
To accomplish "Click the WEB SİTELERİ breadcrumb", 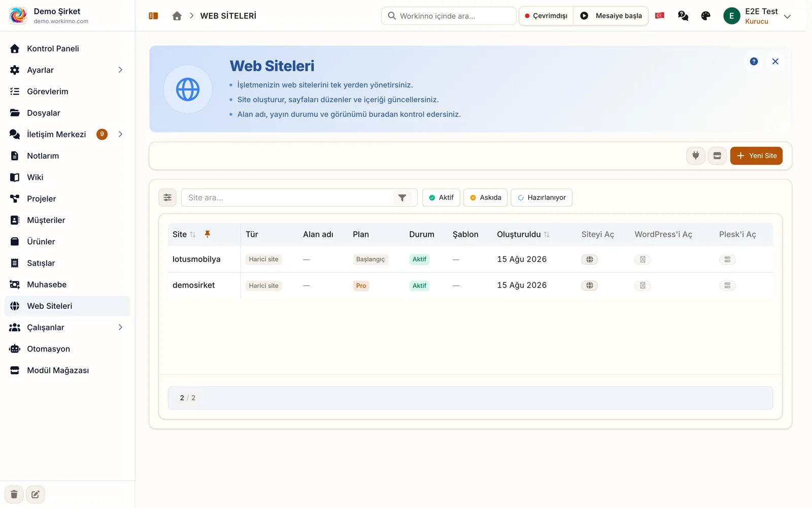I will click(x=228, y=16).
